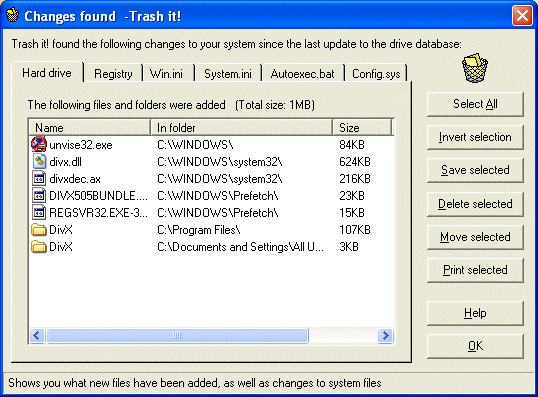The height and width of the screenshot is (397, 538).
Task: Open Help
Action: (475, 313)
